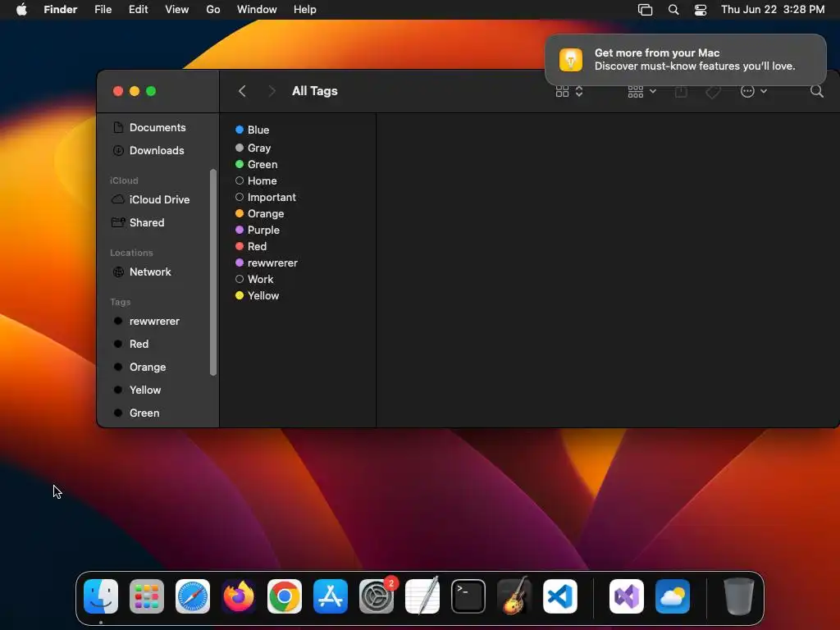Open the File menu

coord(103,10)
